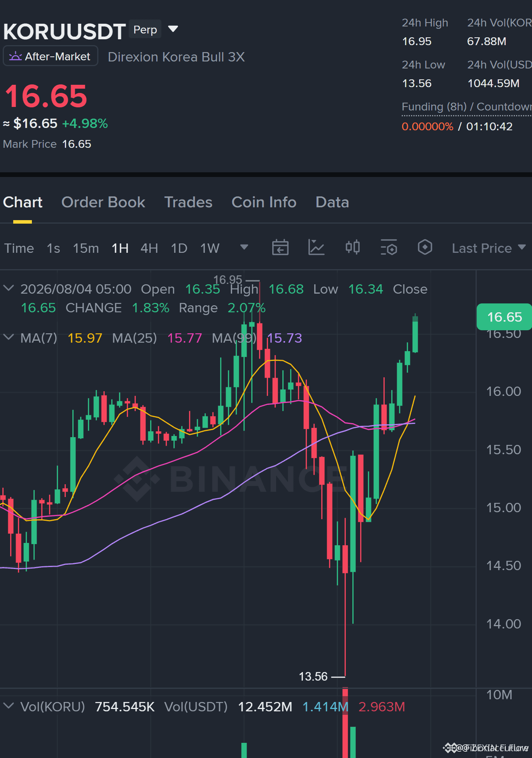Select the Time chart interval

click(x=19, y=248)
